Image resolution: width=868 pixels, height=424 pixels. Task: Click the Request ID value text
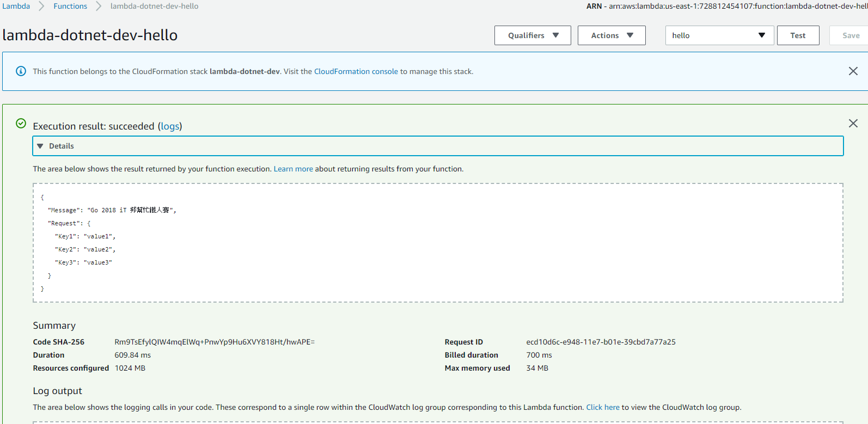pyautogui.click(x=600, y=342)
